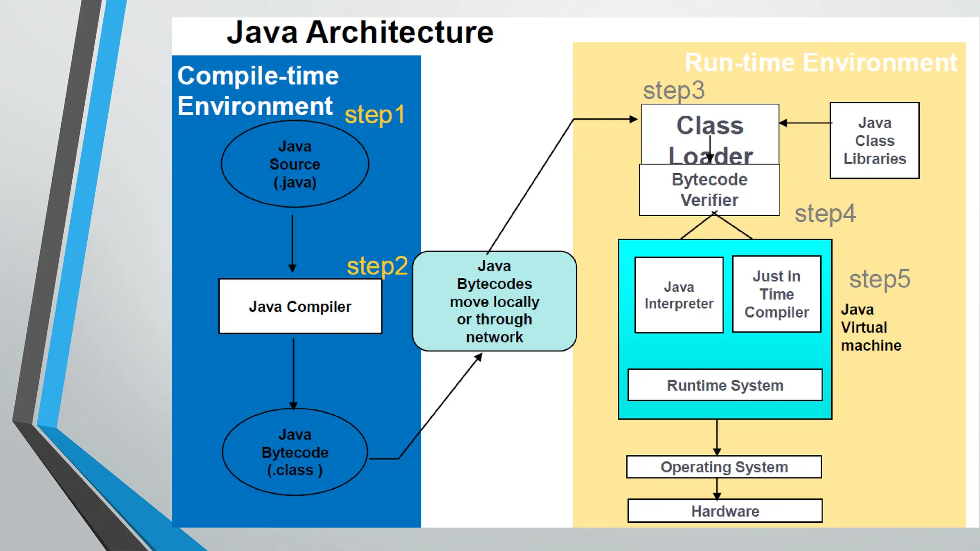The width and height of the screenshot is (980, 551).
Task: Select the Bytecode Verifier box
Action: pos(709,190)
